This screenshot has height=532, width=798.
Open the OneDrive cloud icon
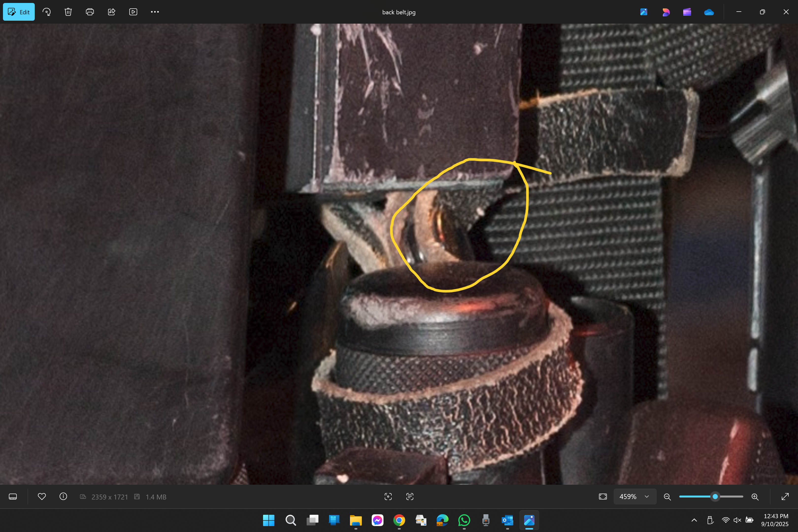[709, 12]
